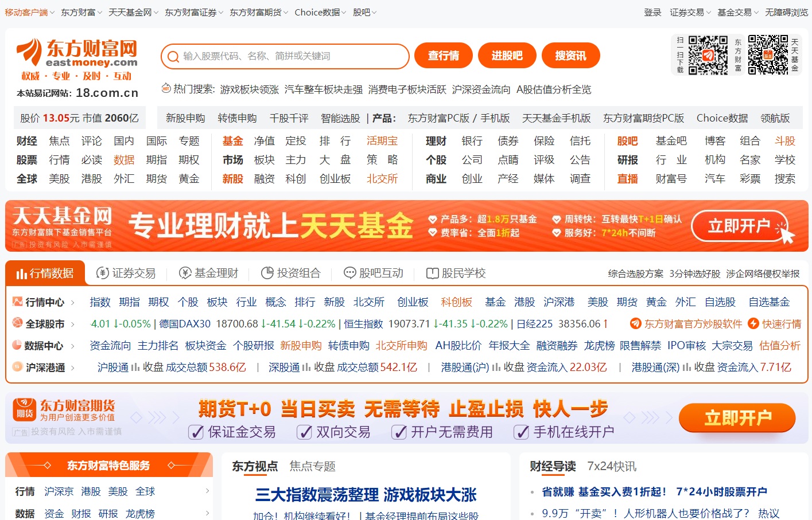The height and width of the screenshot is (520, 812).
Task: Click the hot search flame icon
Action: [x=166, y=88]
